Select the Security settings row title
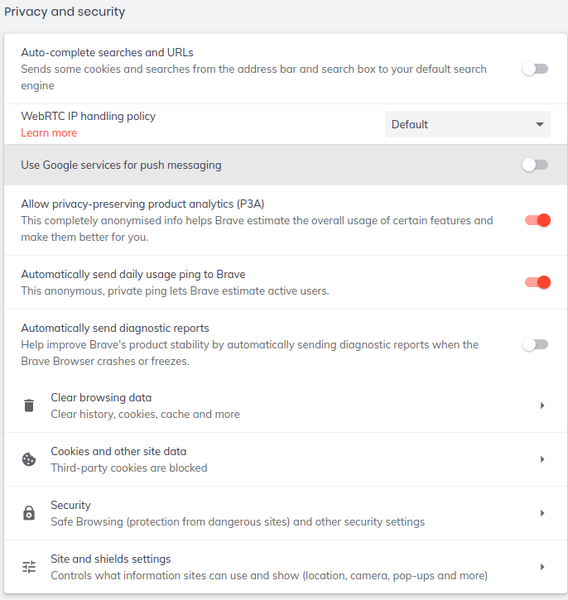This screenshot has width=568, height=600. (x=71, y=505)
